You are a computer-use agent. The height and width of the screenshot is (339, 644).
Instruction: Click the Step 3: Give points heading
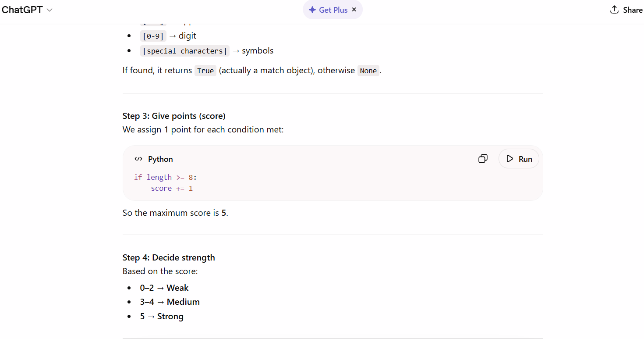(174, 116)
